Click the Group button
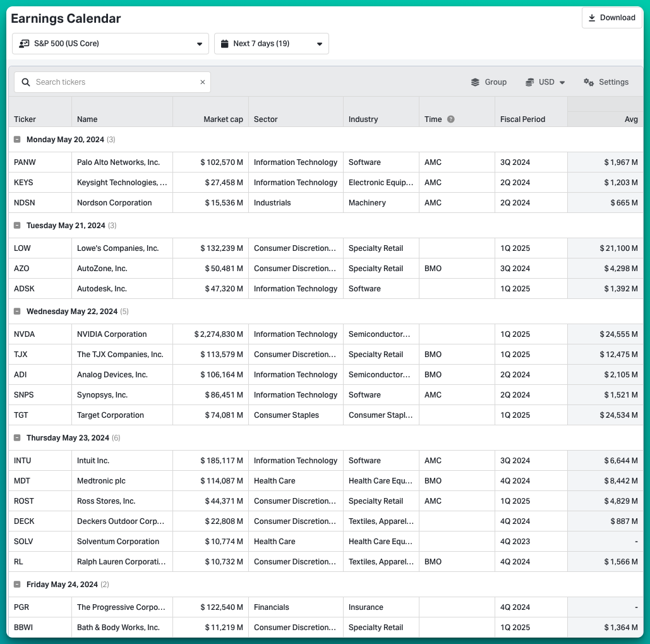The image size is (650, 644). [x=489, y=82]
